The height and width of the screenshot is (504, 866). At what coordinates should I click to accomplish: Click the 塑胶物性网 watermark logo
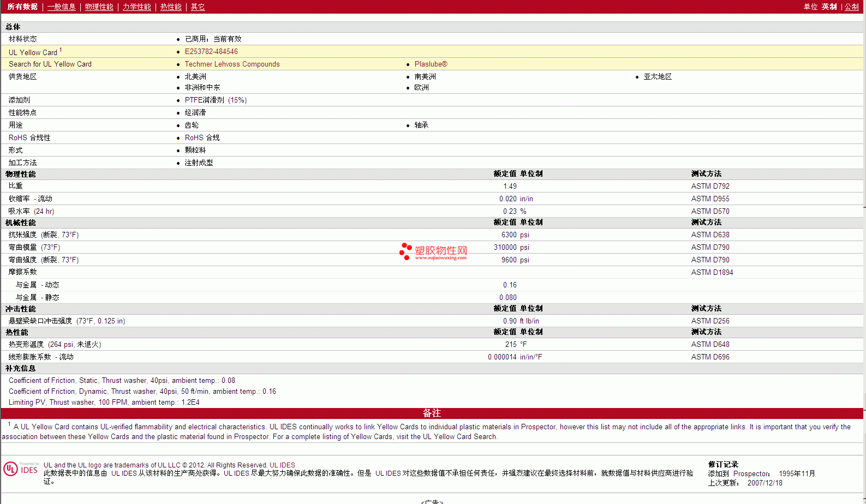tap(434, 251)
